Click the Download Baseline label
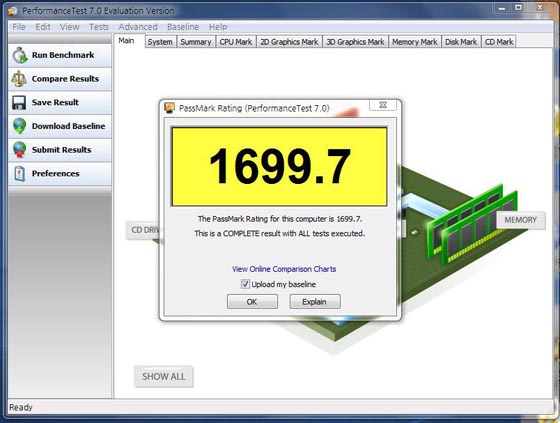The image size is (560, 423). (69, 126)
